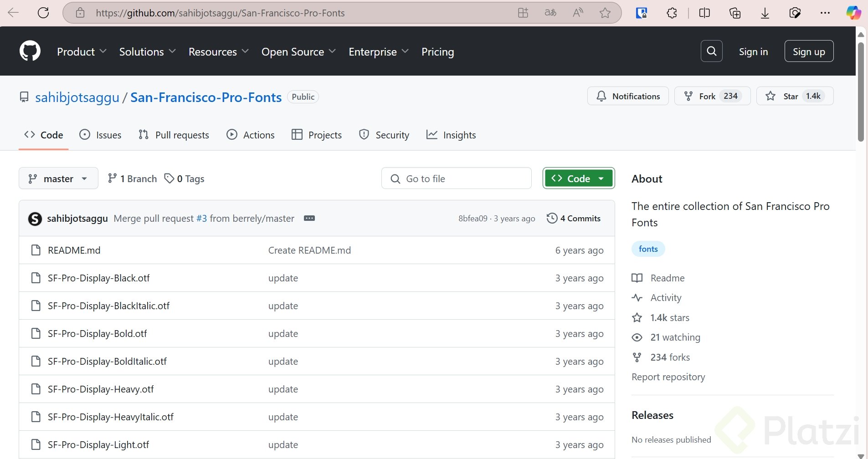Expand commit message ellipsis icon
This screenshot has height=459, width=868.
point(309,218)
